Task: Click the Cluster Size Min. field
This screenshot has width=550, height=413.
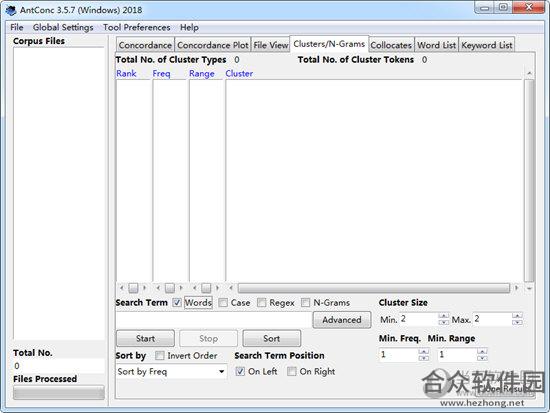Action: tap(419, 319)
